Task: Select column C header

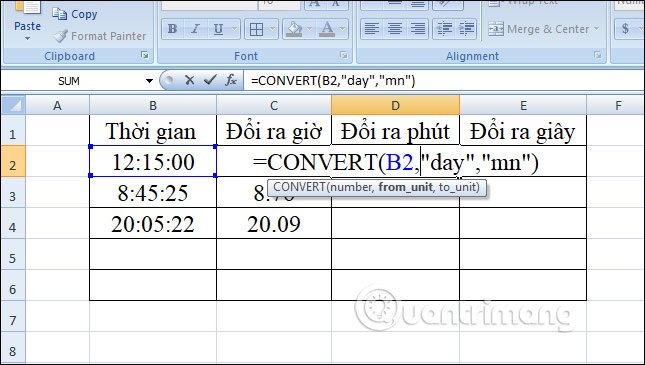Action: click(274, 105)
